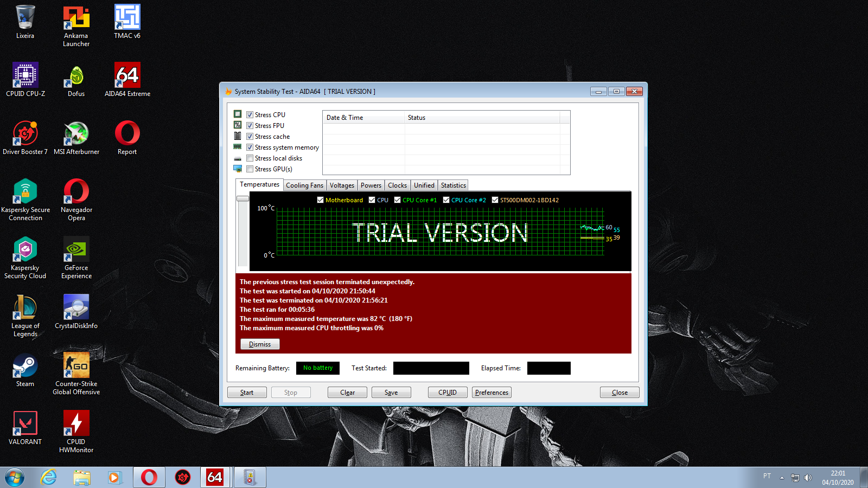The width and height of the screenshot is (868, 488).
Task: Open the Report file on the desktop
Action: tap(127, 138)
